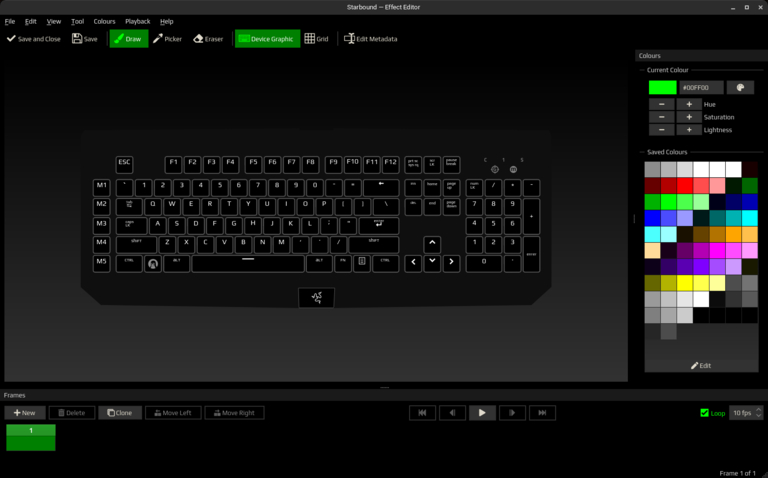
Task: Select the Eraser tool
Action: [209, 39]
